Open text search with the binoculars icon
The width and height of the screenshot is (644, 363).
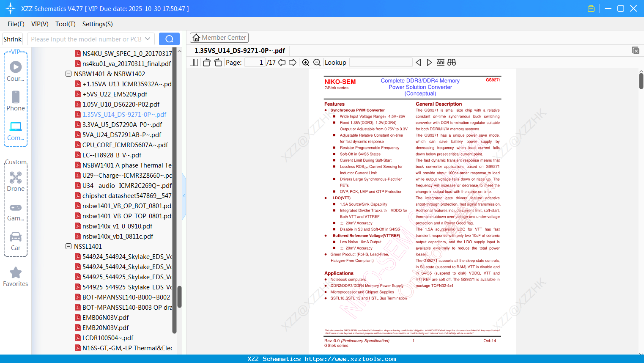(x=452, y=62)
